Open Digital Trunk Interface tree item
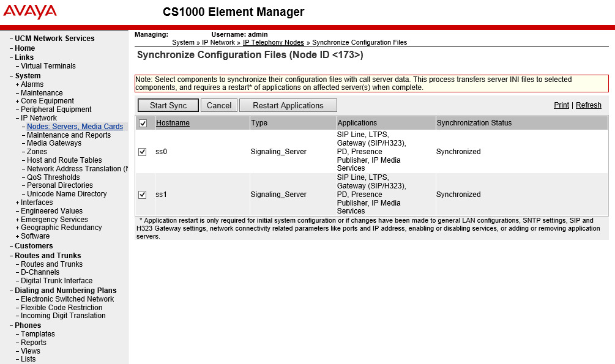The height and width of the screenshot is (364, 615). [x=56, y=281]
